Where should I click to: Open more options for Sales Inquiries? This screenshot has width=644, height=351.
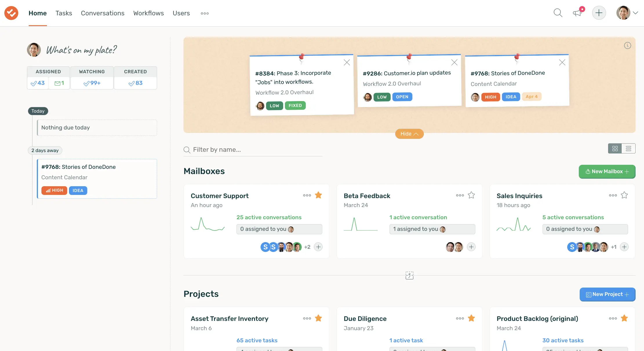[x=613, y=195]
